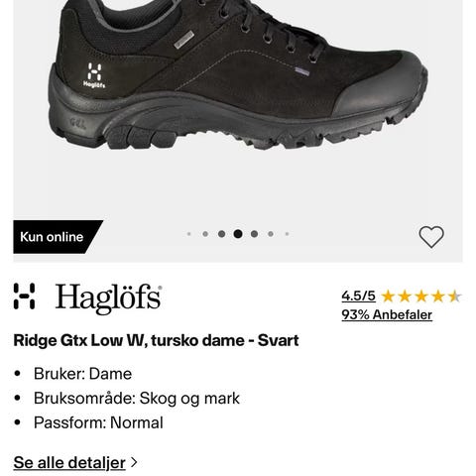
Task: Open the Se alle detaljer link
Action: (x=69, y=462)
